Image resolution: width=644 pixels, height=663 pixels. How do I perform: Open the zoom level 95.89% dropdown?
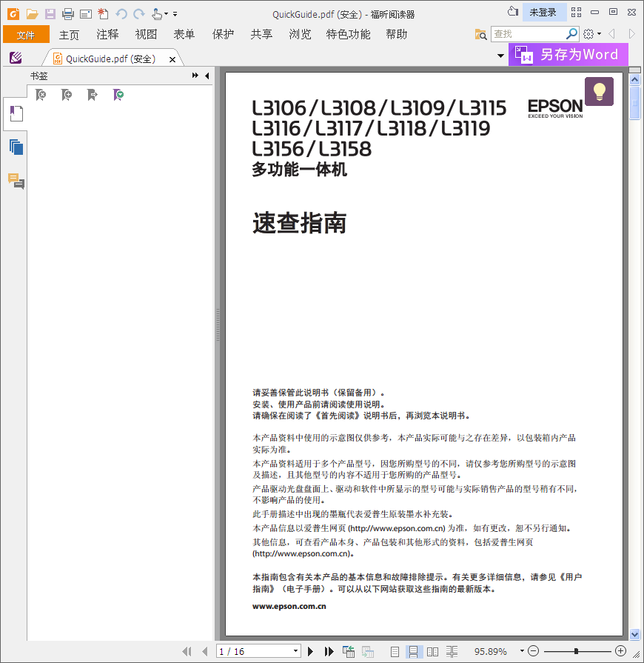522,651
